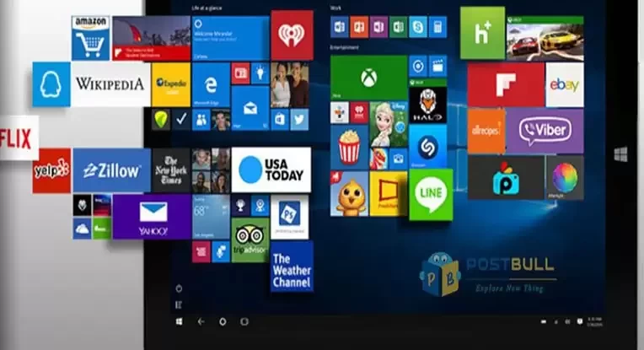Screen dimensions: 644x350
Task: Click the Windows Start button on taskbar
Action: tap(179, 321)
